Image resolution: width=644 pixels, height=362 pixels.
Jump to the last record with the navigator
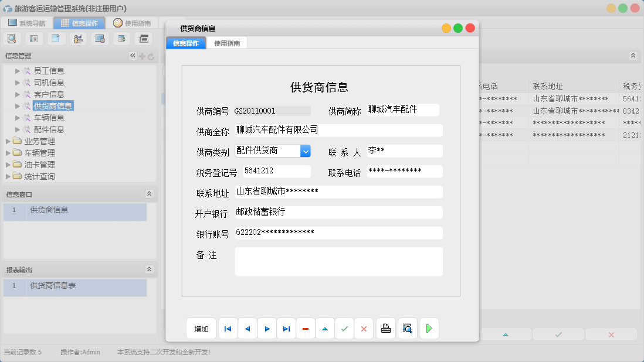pos(286,329)
